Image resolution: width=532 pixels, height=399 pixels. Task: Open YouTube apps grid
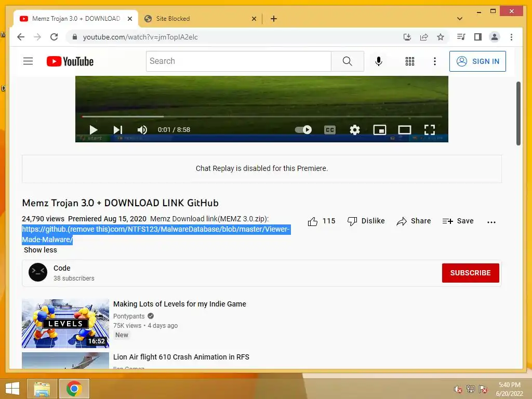[410, 61]
